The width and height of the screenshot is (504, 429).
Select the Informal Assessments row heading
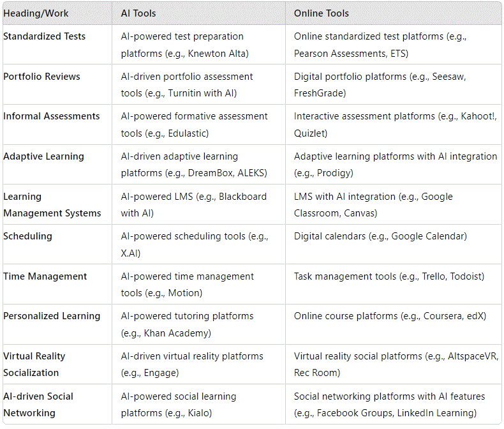(52, 116)
